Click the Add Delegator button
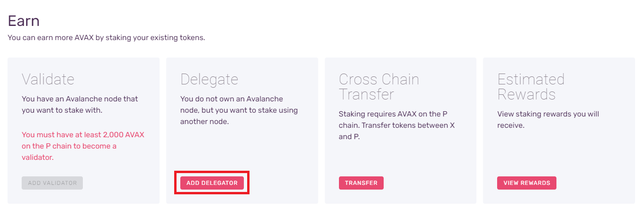The height and width of the screenshot is (216, 644). click(212, 183)
